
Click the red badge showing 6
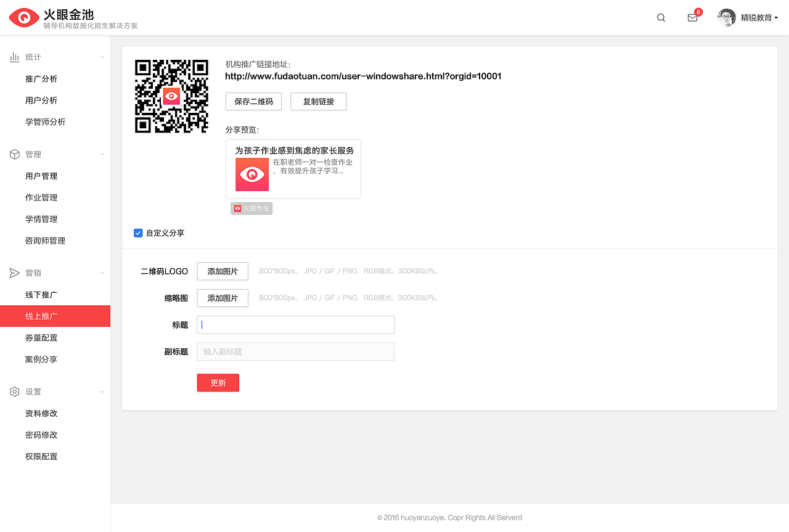pyautogui.click(x=698, y=12)
